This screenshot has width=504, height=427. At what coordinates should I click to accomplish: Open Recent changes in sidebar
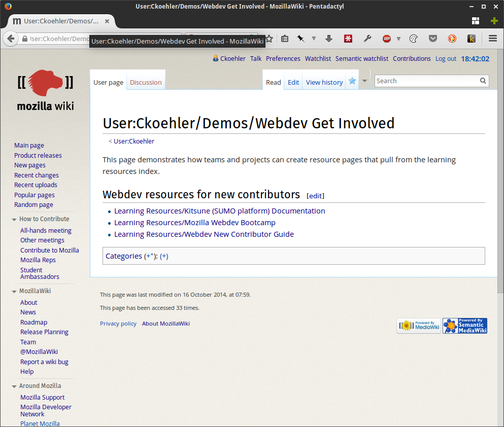click(x=37, y=175)
